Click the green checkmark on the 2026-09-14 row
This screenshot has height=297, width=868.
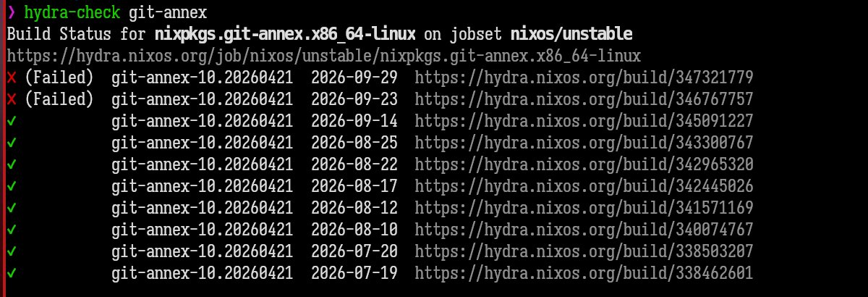[x=12, y=121]
